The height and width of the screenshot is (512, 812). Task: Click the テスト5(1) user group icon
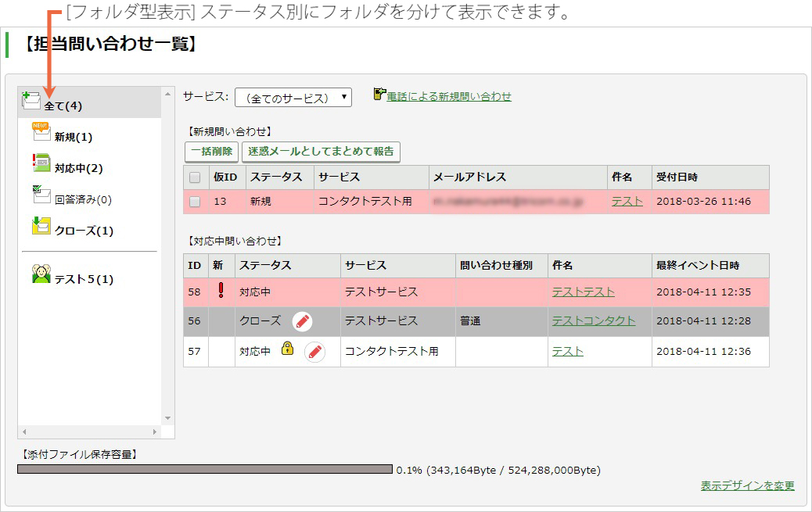tap(41, 274)
